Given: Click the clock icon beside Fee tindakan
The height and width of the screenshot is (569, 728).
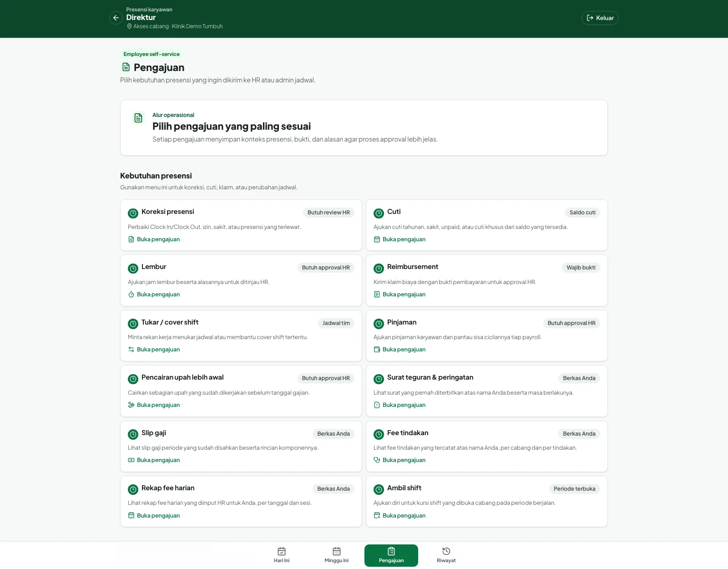Looking at the screenshot, I should point(379,434).
